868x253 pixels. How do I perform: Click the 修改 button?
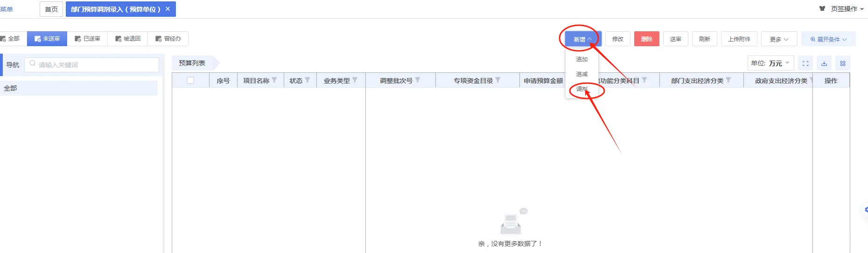[618, 39]
